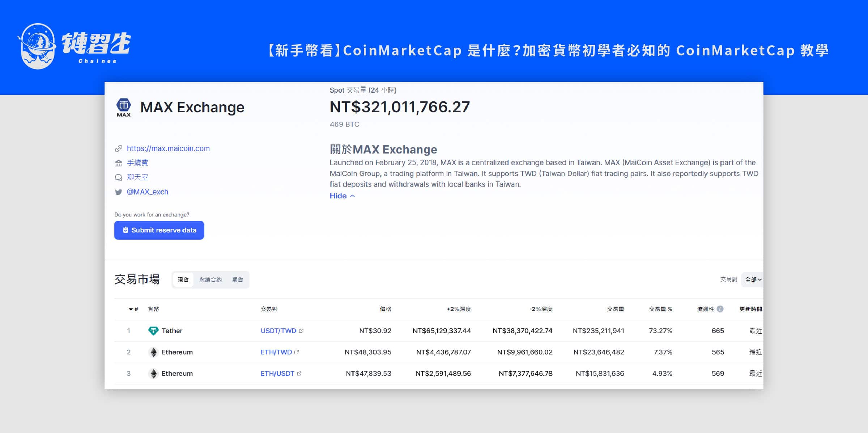Switch to the 永續合約 tab
The image size is (868, 433).
coord(210,279)
